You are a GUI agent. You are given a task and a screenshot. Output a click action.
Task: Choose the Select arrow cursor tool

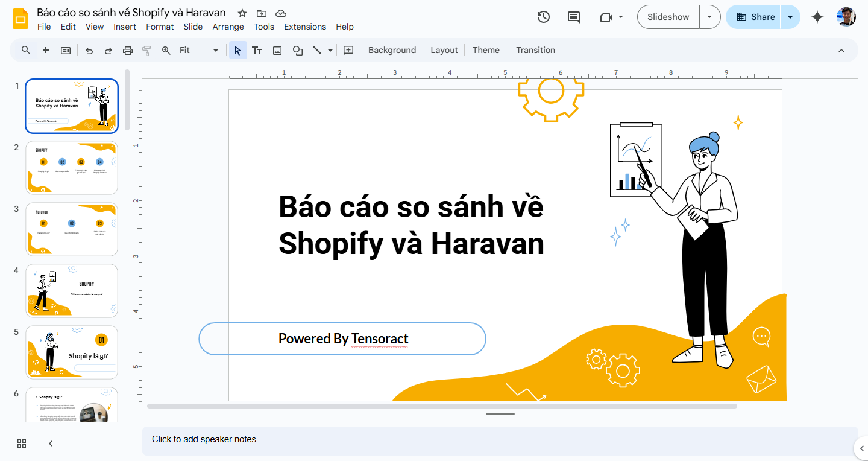(238, 50)
